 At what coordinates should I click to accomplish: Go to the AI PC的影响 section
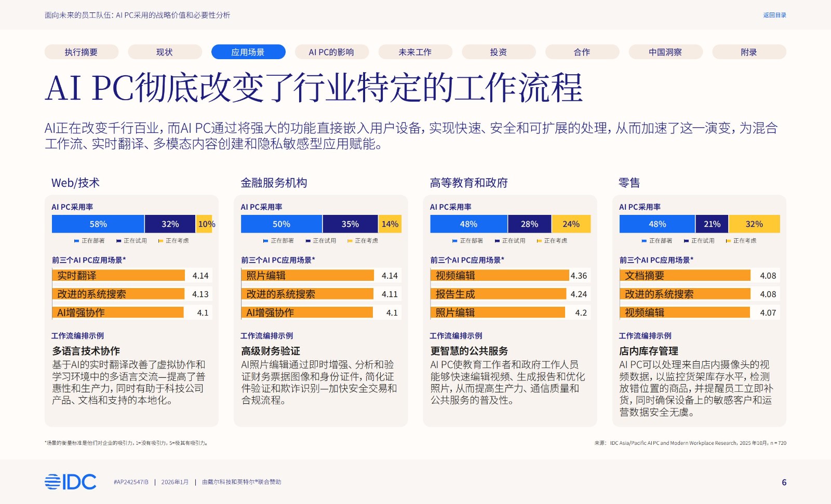pos(331,52)
